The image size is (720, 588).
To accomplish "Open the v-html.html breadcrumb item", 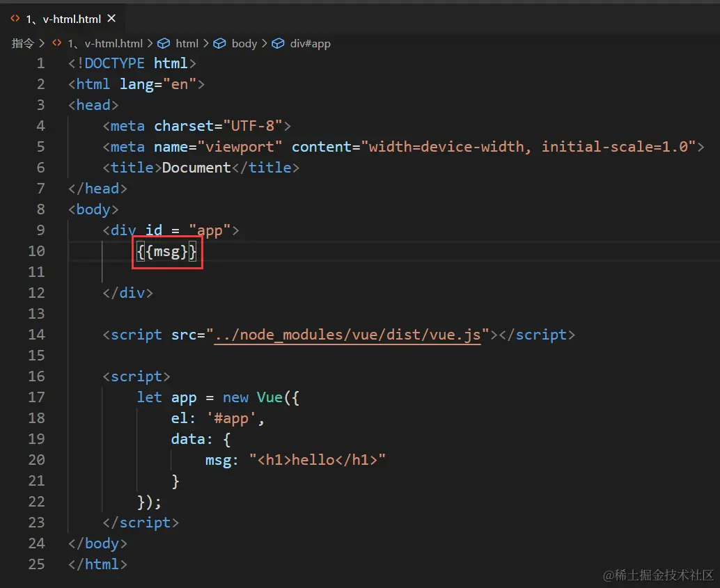I will coord(105,44).
